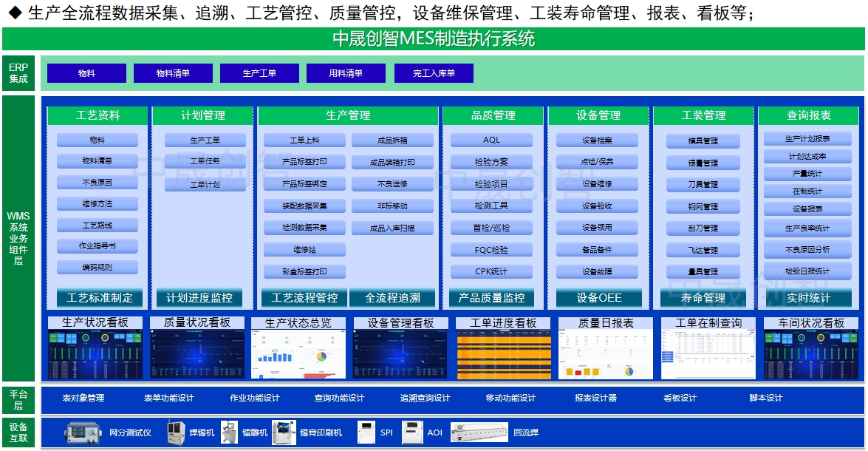Select 作业指导书 item
The width and height of the screenshot is (868, 451).
click(97, 246)
